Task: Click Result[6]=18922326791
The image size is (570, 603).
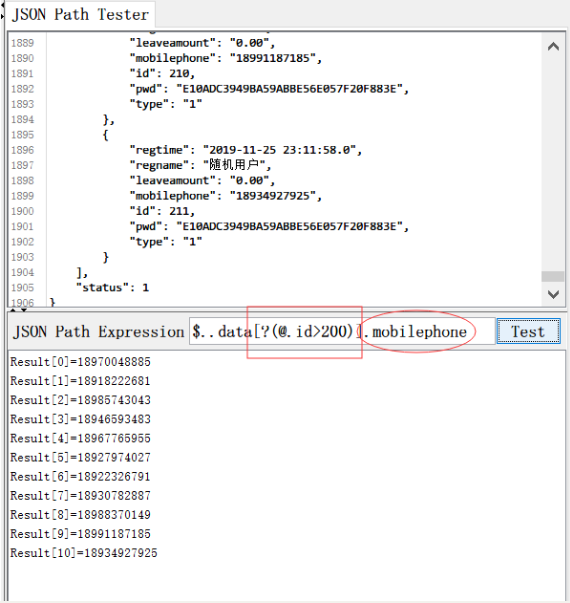Action: tap(80, 476)
